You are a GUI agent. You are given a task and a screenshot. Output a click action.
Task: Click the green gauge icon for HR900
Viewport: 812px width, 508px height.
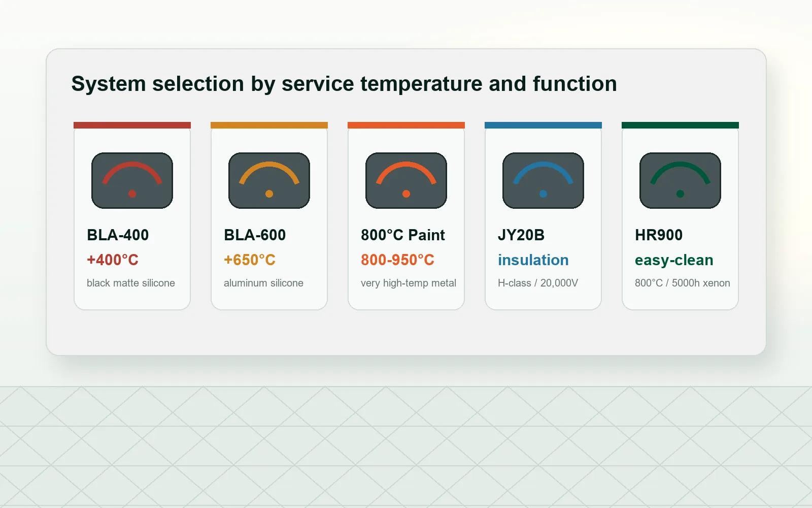[680, 180]
